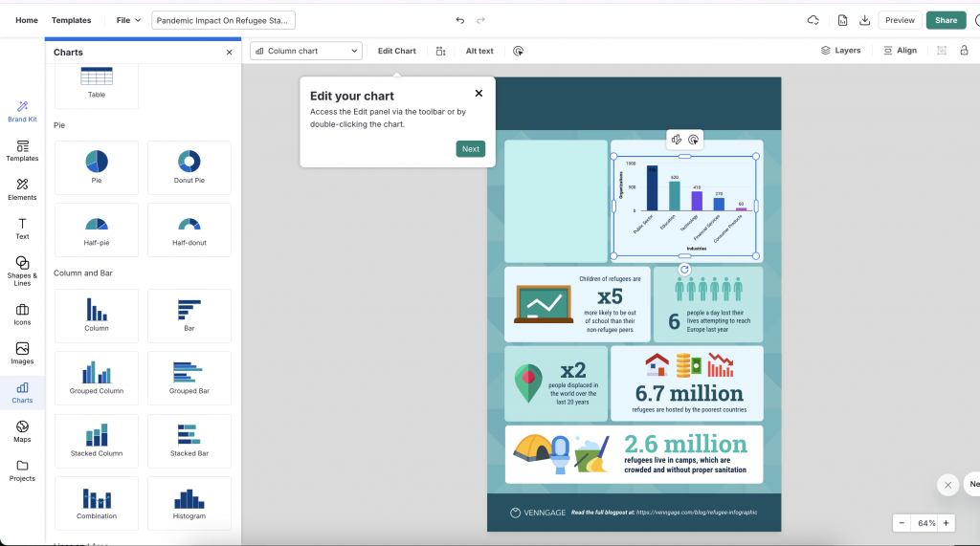Insert a Donut Pie chart

tap(189, 167)
